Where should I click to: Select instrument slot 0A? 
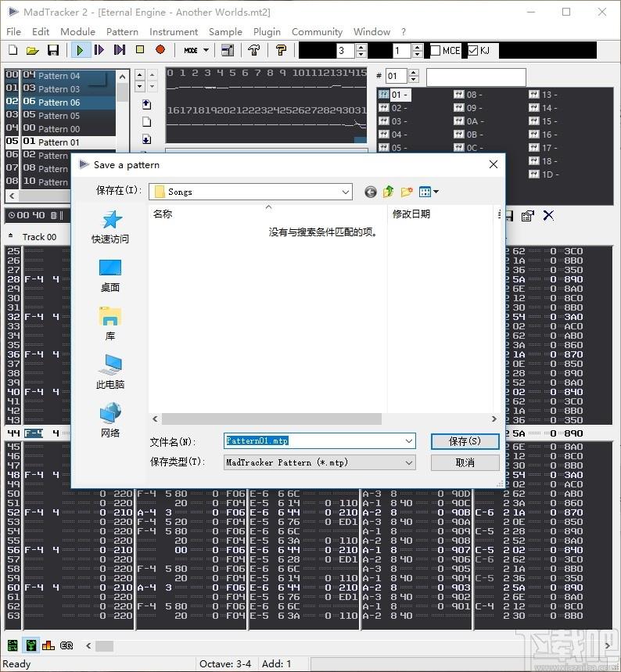(468, 120)
